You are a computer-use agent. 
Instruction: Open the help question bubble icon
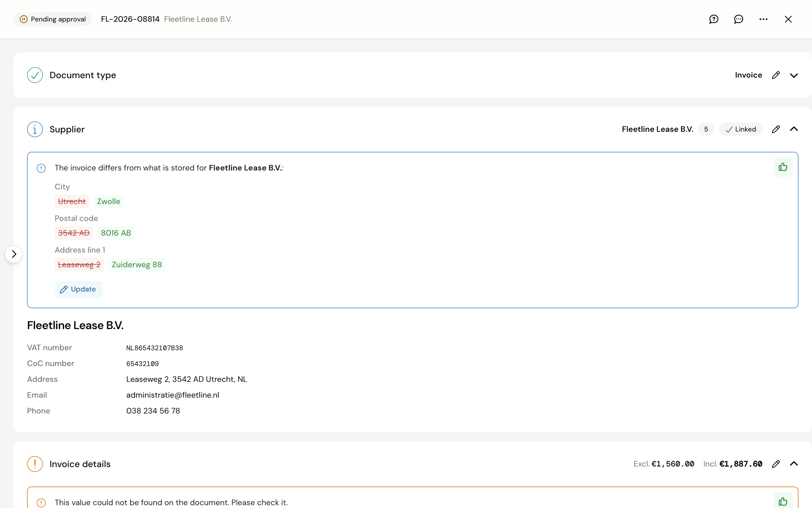[x=714, y=19]
